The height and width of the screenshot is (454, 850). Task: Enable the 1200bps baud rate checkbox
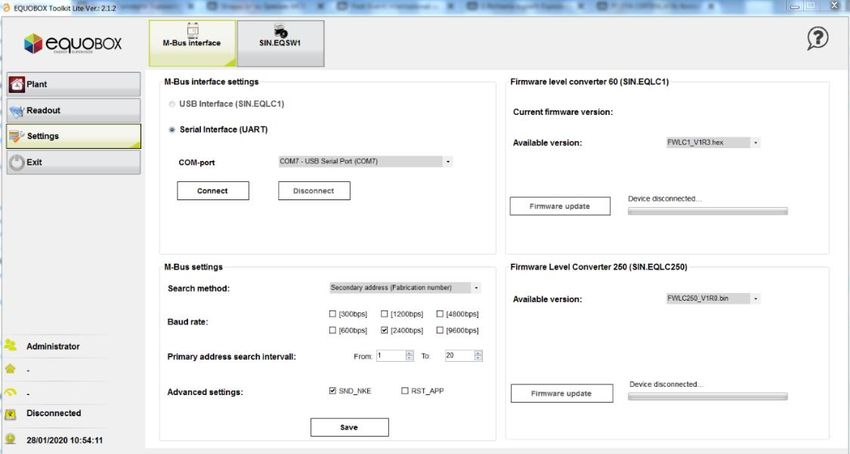click(x=384, y=314)
